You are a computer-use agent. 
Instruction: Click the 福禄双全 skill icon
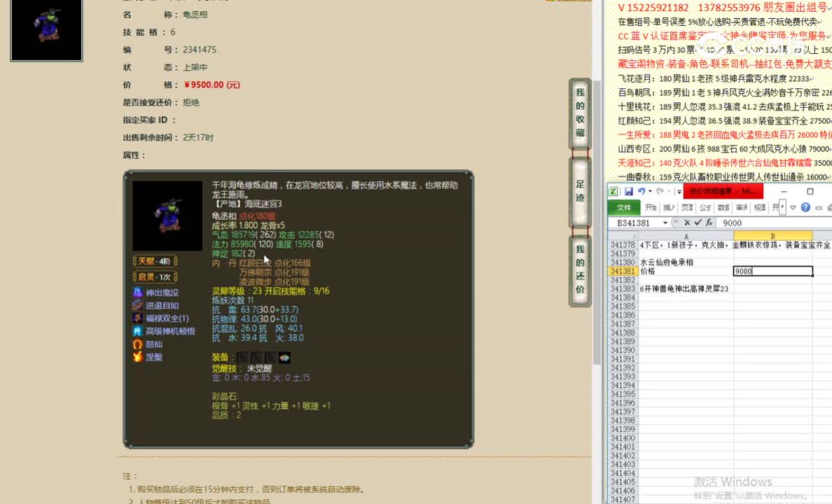coord(137,318)
